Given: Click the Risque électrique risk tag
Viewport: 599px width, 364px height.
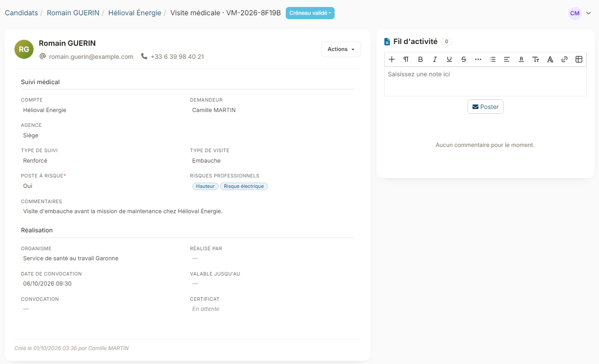Looking at the screenshot, I should [244, 186].
